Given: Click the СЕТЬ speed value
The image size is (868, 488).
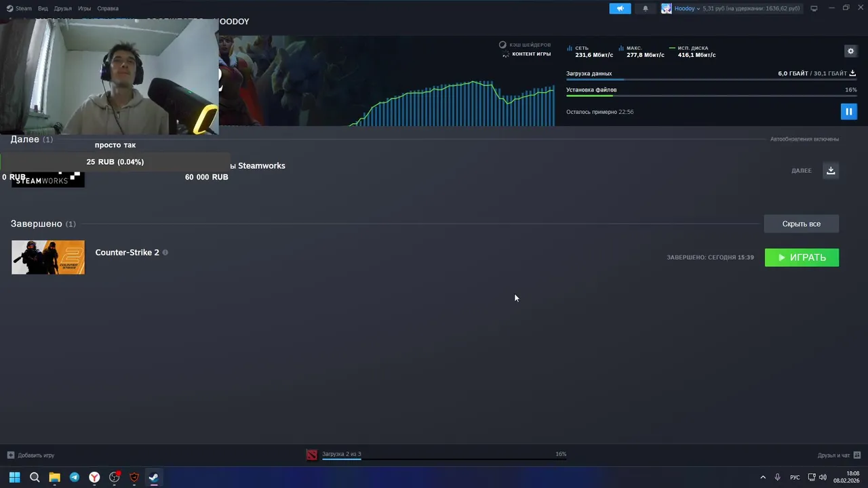Looking at the screenshot, I should 594,55.
